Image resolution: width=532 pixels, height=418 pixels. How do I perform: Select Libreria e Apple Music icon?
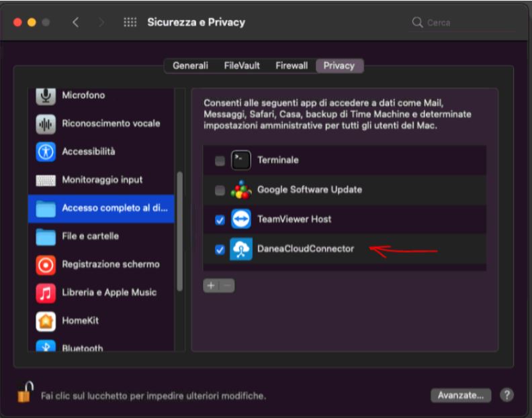(46, 293)
